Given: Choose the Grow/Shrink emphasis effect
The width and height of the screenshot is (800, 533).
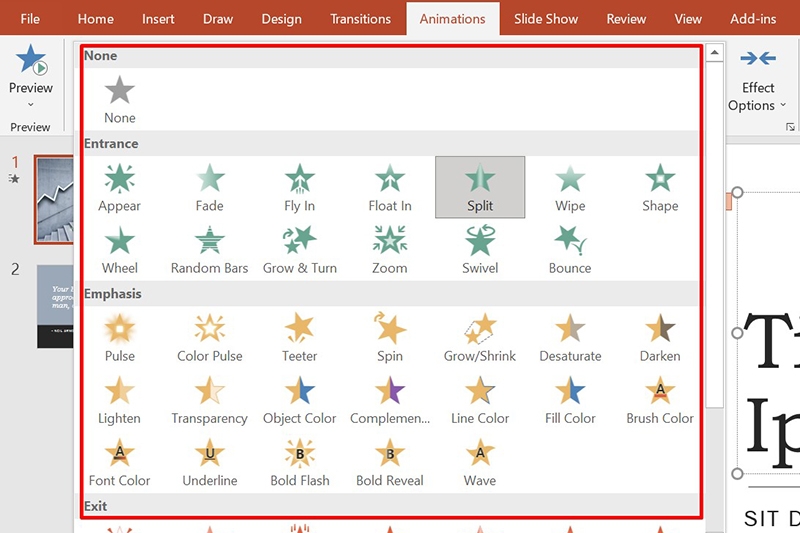Looking at the screenshot, I should tap(480, 338).
